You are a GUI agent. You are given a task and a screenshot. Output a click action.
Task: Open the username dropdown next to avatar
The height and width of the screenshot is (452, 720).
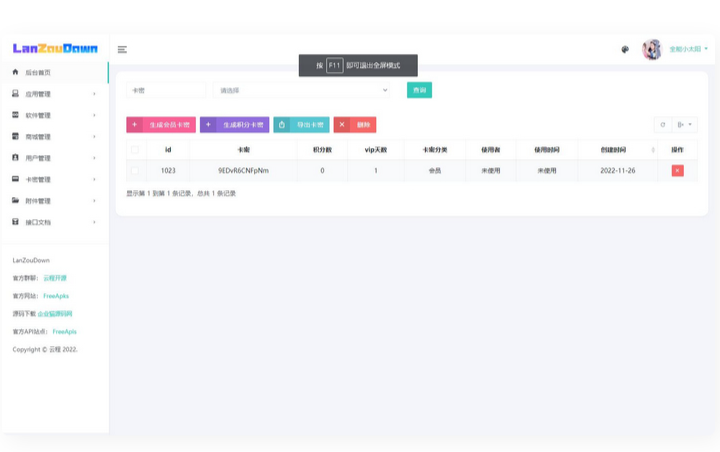[x=688, y=49]
